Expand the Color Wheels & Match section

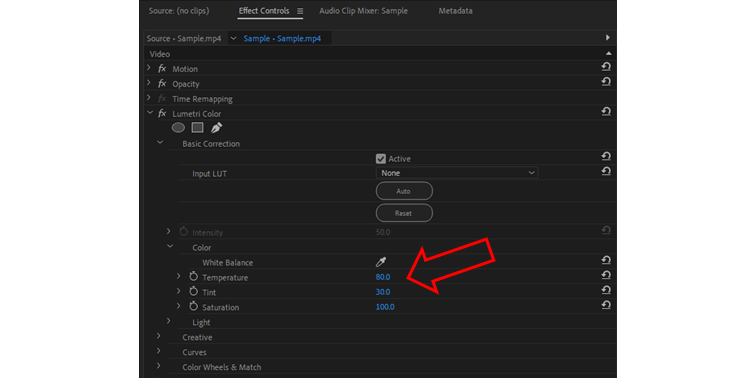(159, 365)
